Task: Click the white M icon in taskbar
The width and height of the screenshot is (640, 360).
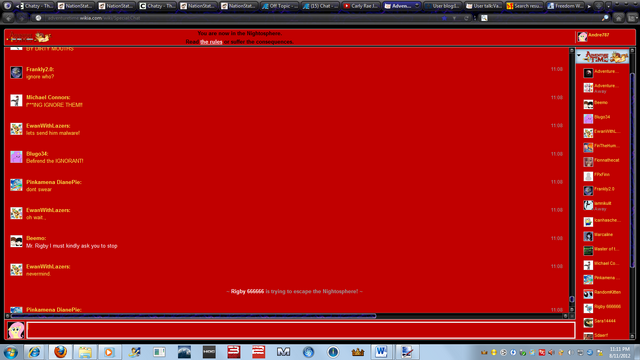Action: coord(283,352)
